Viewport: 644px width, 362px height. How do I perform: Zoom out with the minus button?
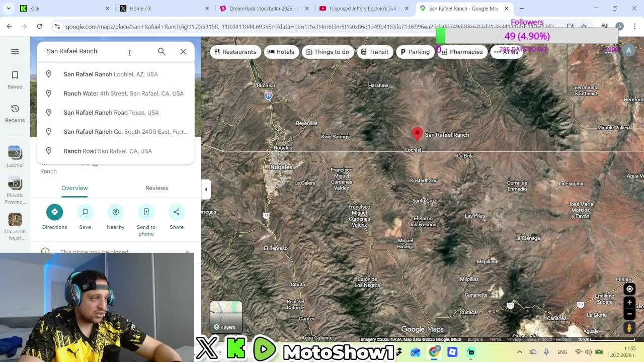point(629,314)
